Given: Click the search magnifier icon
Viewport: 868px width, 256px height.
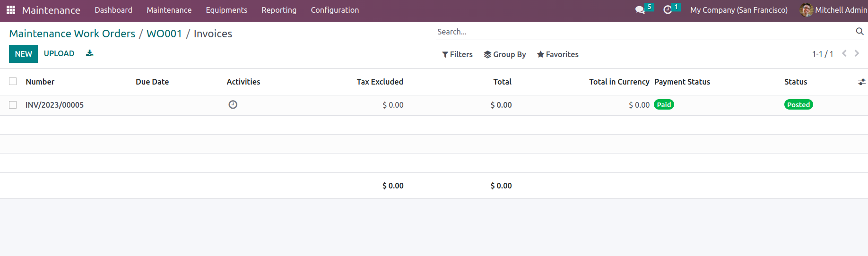Looking at the screenshot, I should click(x=859, y=32).
